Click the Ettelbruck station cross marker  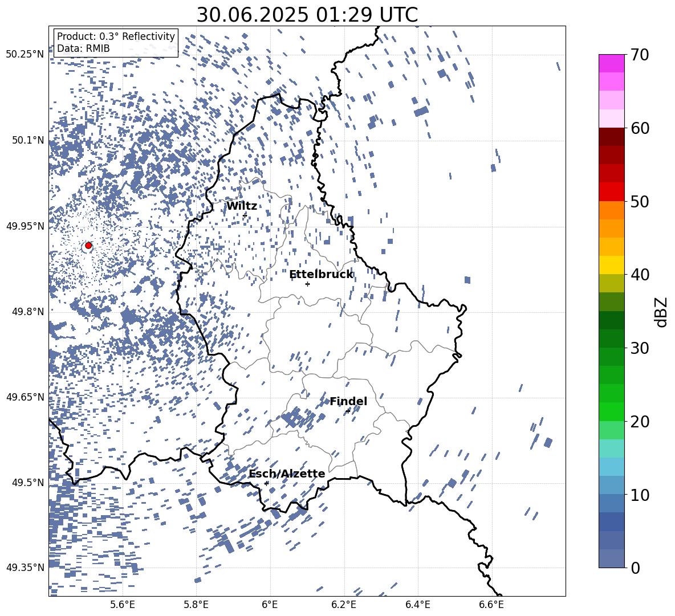[x=307, y=284]
